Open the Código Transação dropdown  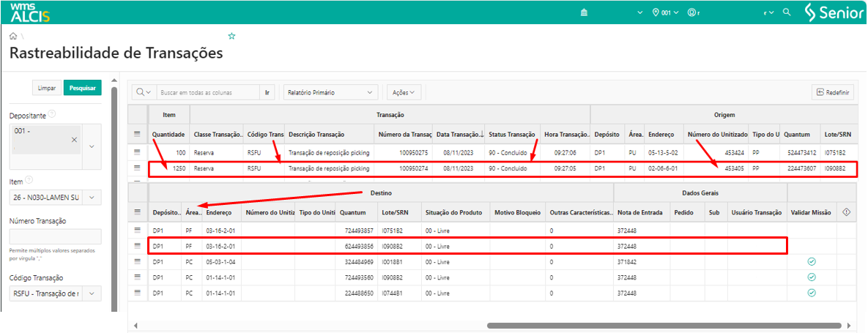tap(92, 293)
